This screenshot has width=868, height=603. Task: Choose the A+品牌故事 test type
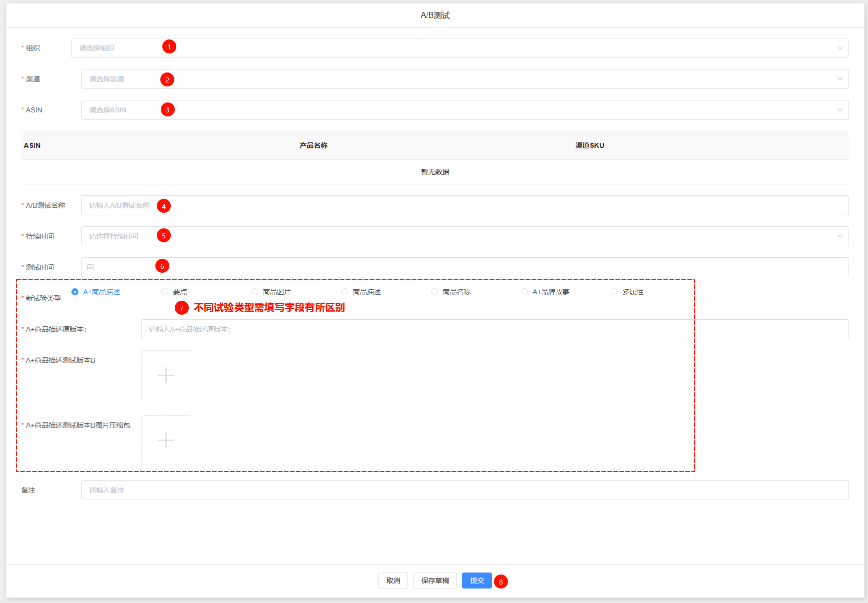pyautogui.click(x=524, y=292)
